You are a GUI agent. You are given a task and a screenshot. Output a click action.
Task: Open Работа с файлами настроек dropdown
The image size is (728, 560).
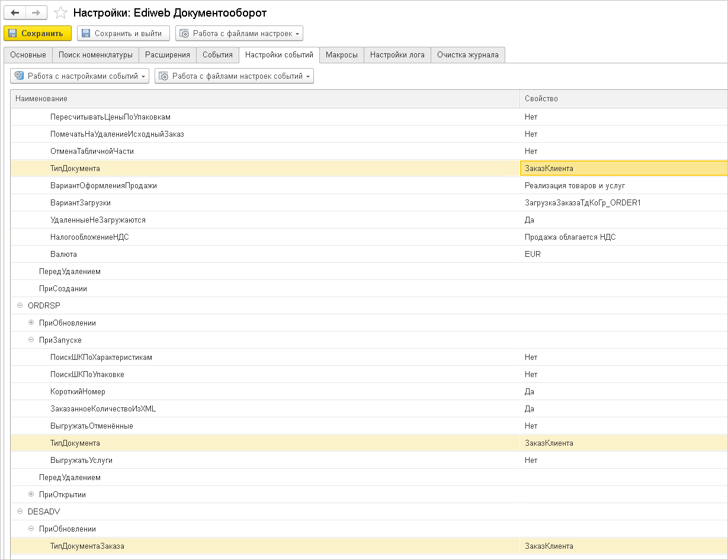[239, 33]
